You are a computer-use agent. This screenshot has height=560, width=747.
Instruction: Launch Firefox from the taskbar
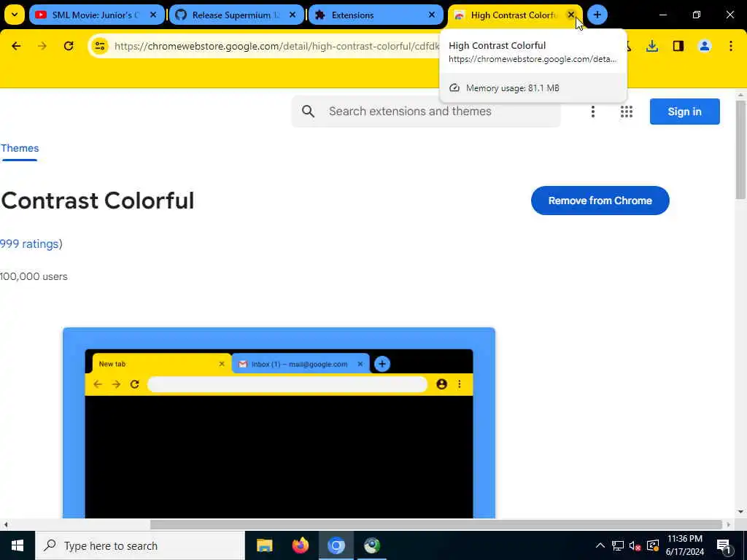point(300,545)
